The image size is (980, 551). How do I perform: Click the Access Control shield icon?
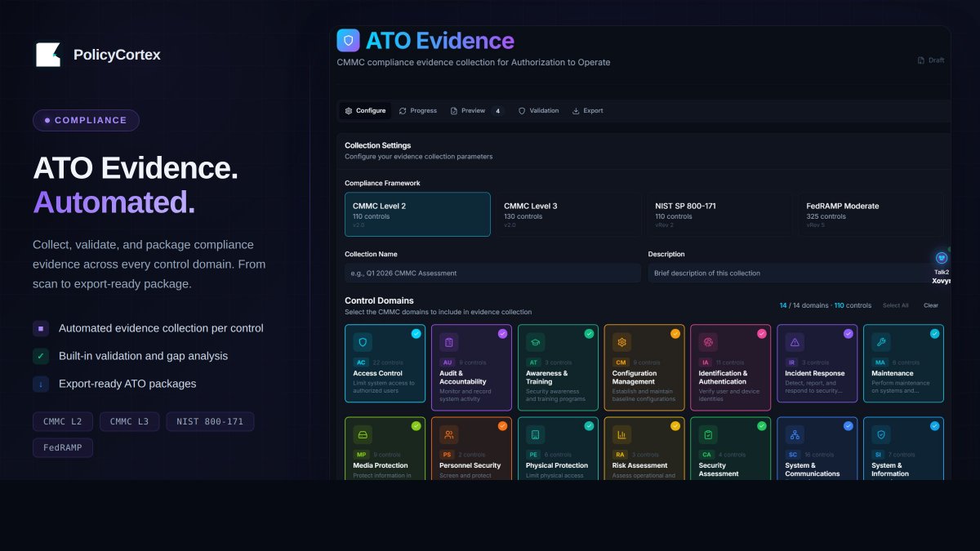click(x=363, y=342)
